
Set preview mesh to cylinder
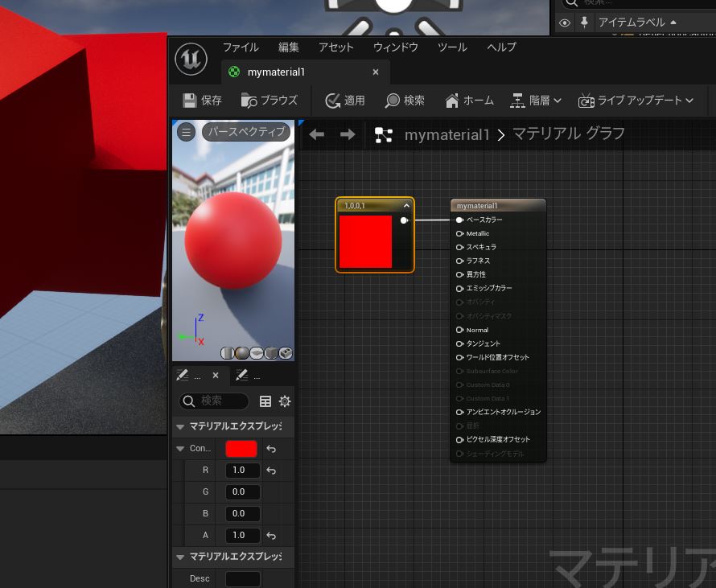[x=227, y=353]
